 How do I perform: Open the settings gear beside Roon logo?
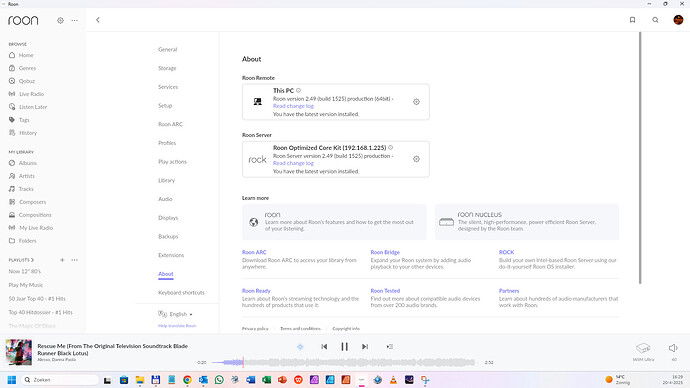(60, 20)
